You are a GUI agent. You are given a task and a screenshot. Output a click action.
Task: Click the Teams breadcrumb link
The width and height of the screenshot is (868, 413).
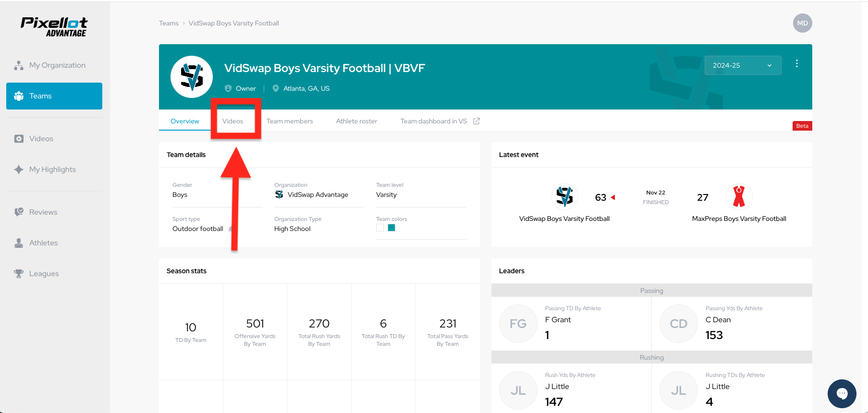pos(169,23)
